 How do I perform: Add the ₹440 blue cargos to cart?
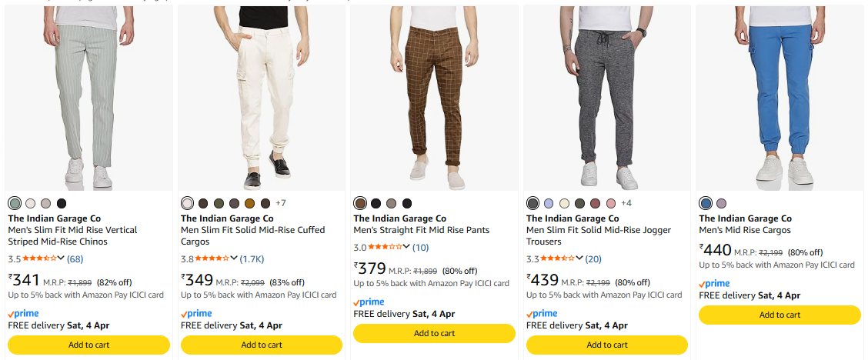click(x=780, y=315)
